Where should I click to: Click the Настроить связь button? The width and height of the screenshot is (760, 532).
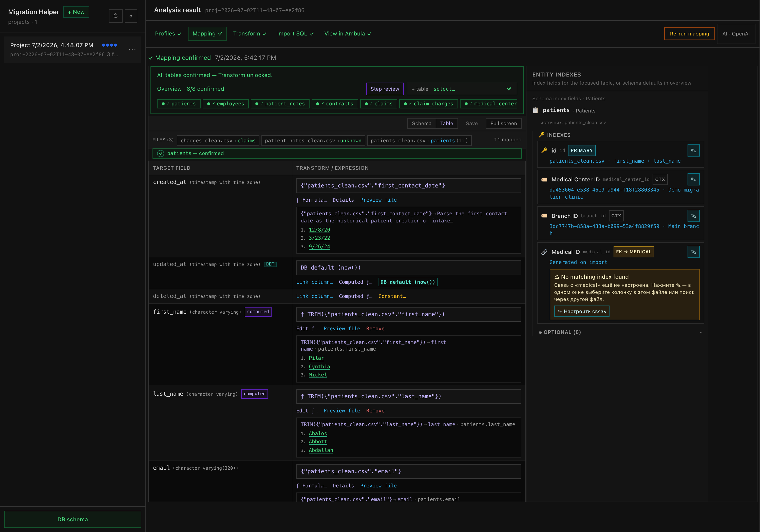point(582,312)
